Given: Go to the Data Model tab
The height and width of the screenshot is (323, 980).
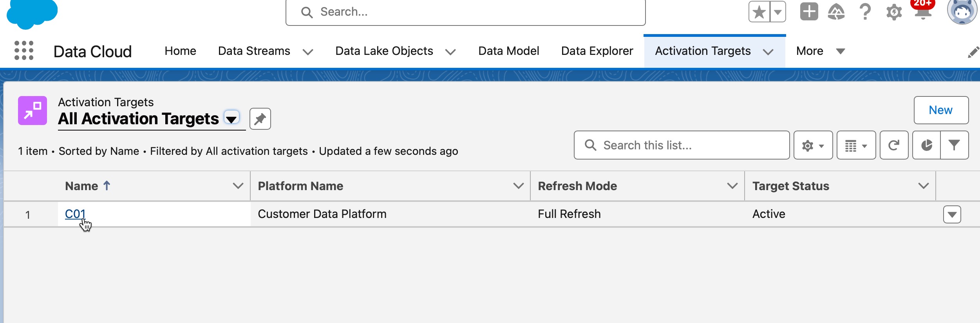Looking at the screenshot, I should click(x=509, y=51).
